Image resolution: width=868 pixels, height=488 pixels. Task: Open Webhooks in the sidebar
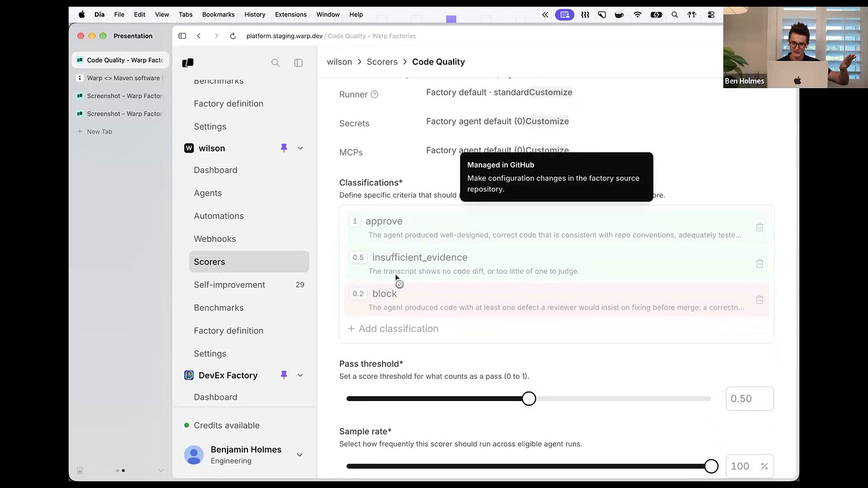click(x=249, y=239)
